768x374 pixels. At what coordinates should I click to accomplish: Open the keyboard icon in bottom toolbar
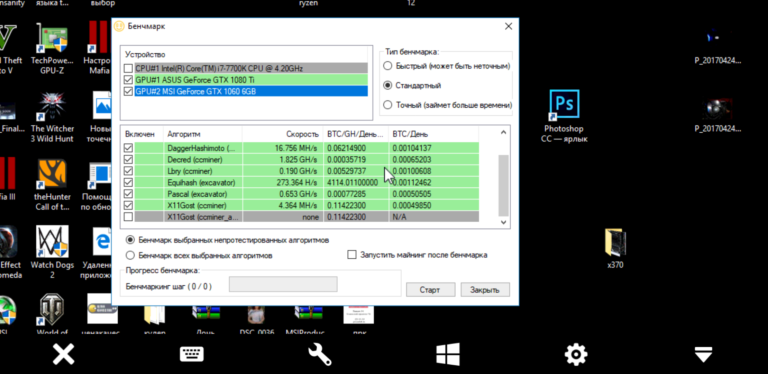click(x=192, y=354)
